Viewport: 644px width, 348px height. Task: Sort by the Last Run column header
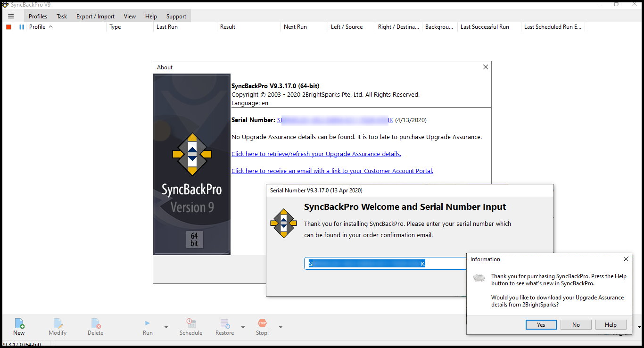pos(186,27)
